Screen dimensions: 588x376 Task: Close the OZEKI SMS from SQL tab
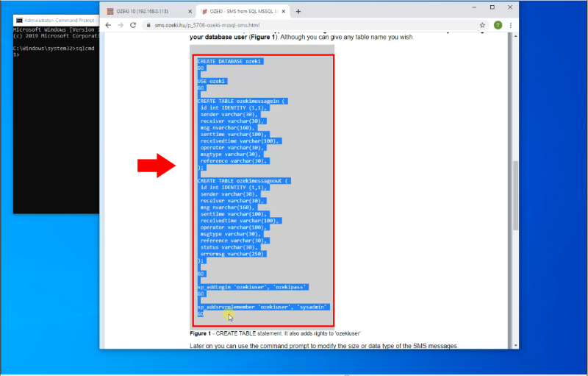tap(284, 12)
